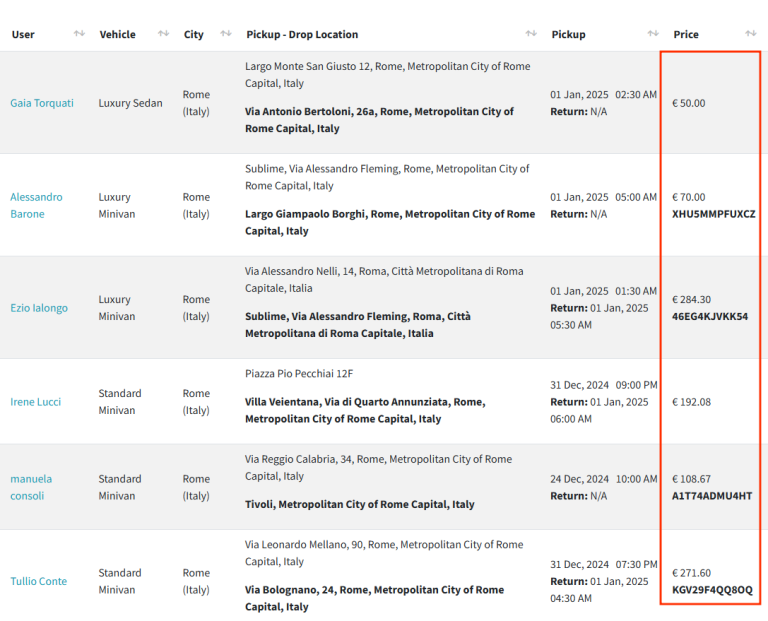Click the Ezio Ialongo user name

click(x=39, y=308)
